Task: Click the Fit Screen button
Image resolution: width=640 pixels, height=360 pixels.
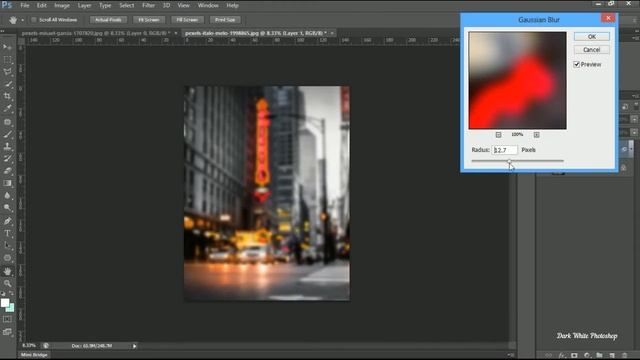Action: click(x=149, y=20)
